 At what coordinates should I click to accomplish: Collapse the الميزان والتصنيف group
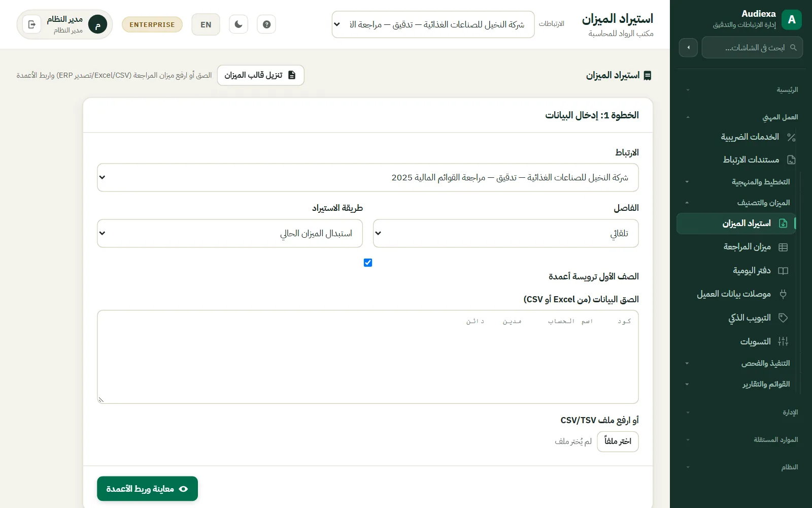tap(738, 203)
